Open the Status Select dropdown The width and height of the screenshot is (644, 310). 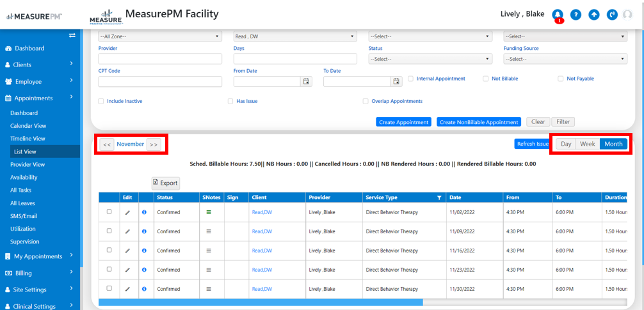[430, 59]
